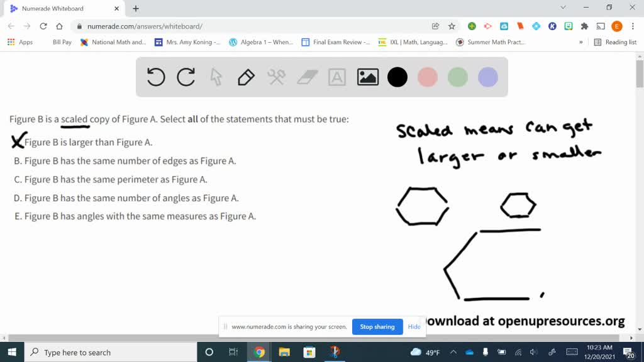
Task: Open Task View on the taskbar
Action: pos(233,352)
